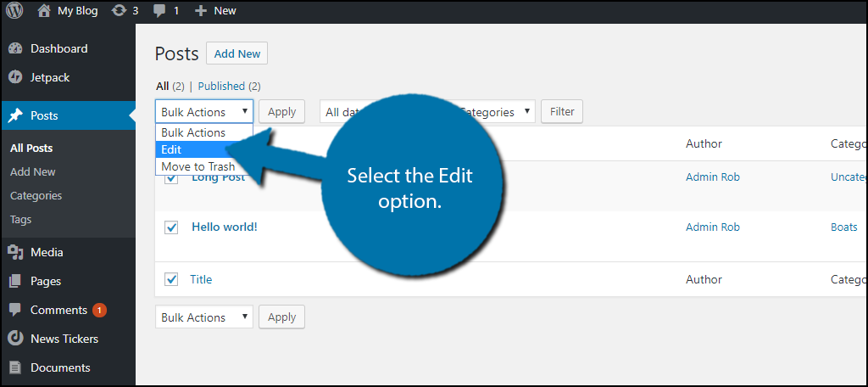Uncheck the Long Post checkbox
Screen dimensions: 868x387
pyautogui.click(x=171, y=179)
